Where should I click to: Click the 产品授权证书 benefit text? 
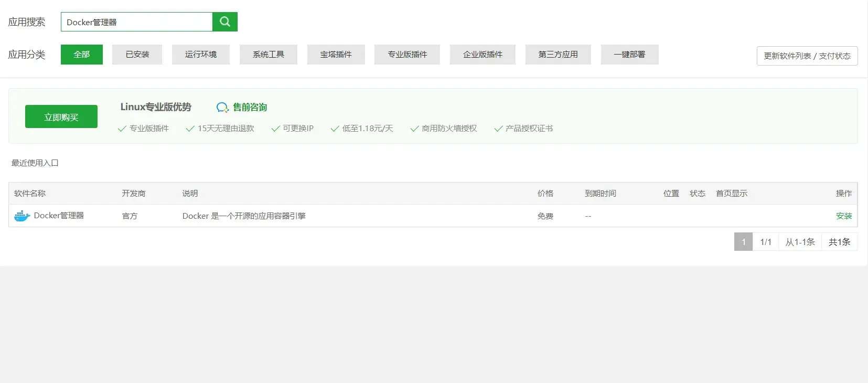coord(529,129)
